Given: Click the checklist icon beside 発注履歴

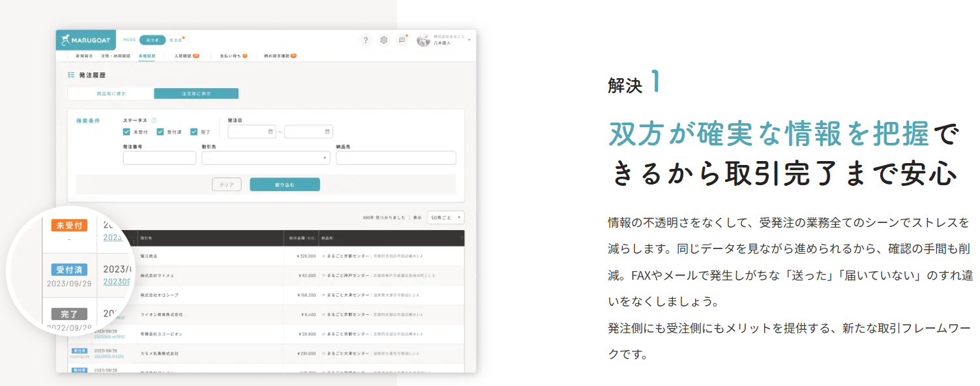Looking at the screenshot, I should [x=71, y=76].
